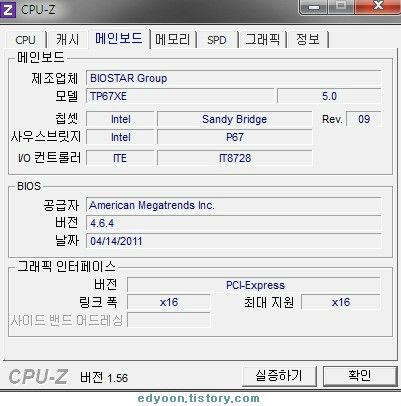Click the model revision value 5.0

329,96
